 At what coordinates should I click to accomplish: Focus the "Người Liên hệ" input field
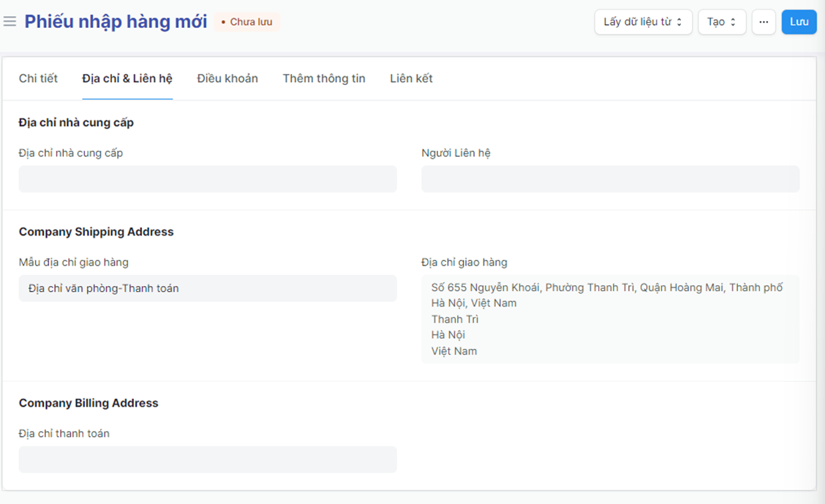610,179
